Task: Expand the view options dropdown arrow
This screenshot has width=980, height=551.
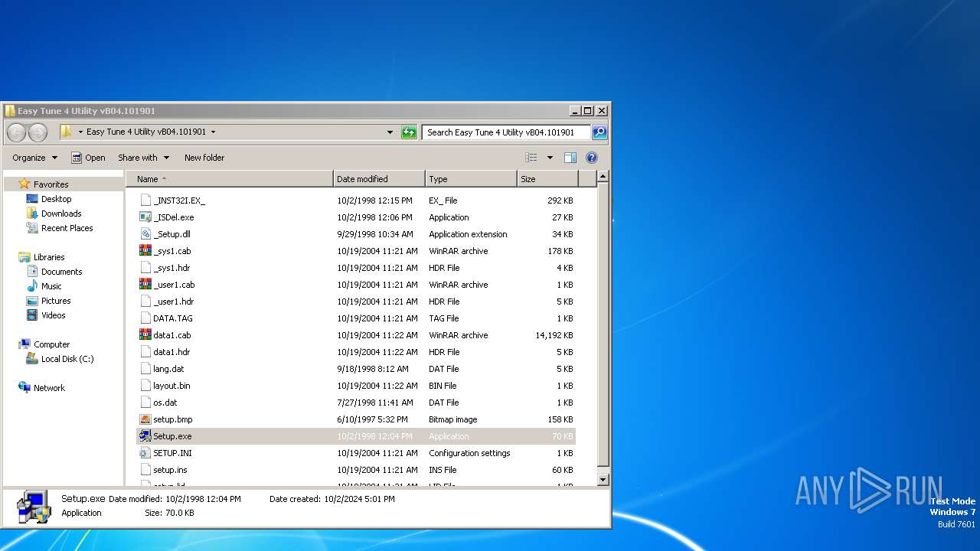Action: 550,158
